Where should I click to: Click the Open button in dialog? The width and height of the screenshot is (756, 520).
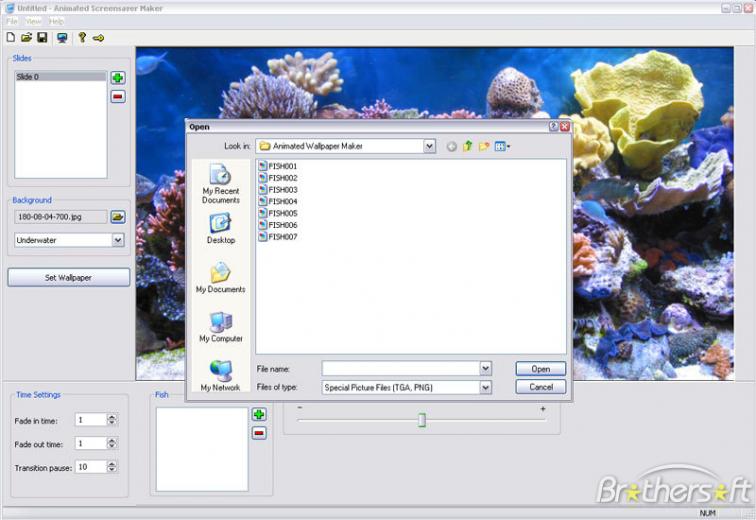[x=540, y=369]
